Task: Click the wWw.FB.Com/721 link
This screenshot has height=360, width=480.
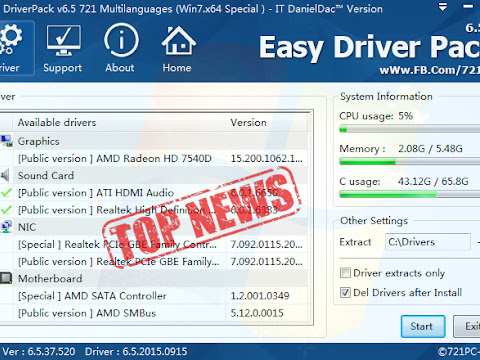Action: tap(429, 70)
